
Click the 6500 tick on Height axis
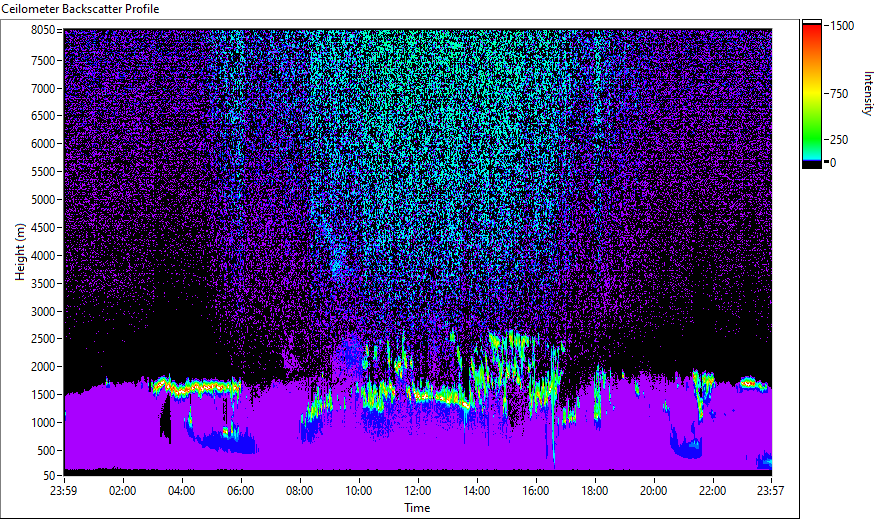coord(43,116)
